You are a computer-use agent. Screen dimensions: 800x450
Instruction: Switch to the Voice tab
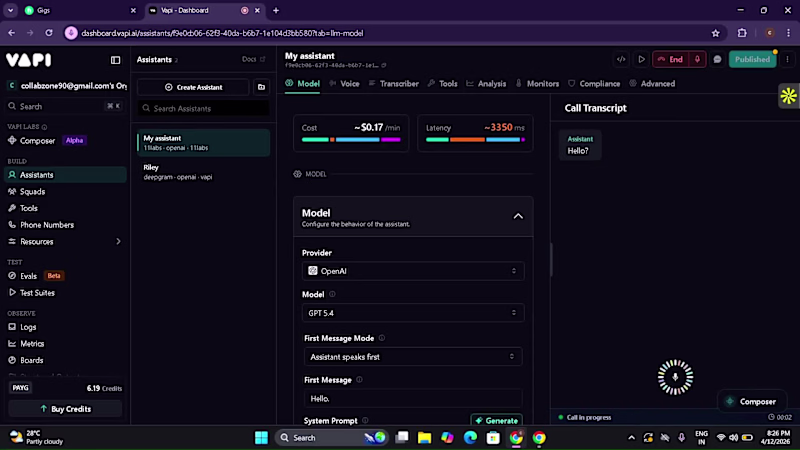coord(344,83)
